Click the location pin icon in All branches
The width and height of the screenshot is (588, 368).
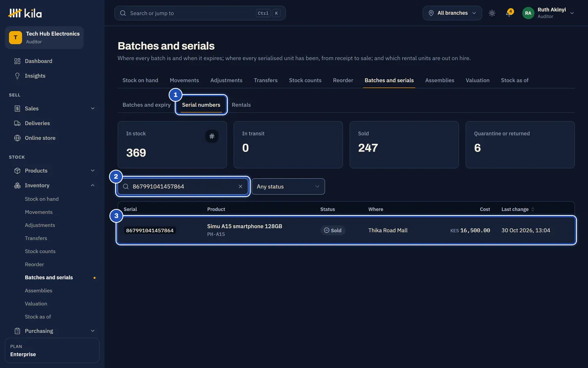431,13
